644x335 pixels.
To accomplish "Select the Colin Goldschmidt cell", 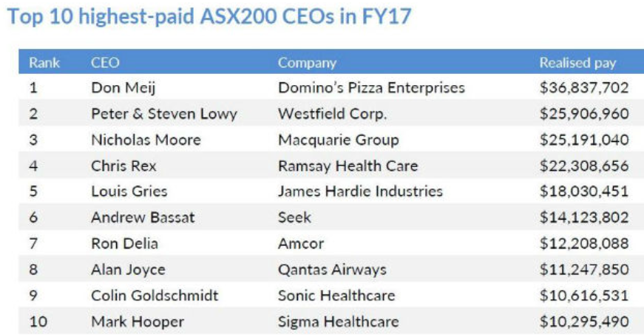I will (155, 296).
